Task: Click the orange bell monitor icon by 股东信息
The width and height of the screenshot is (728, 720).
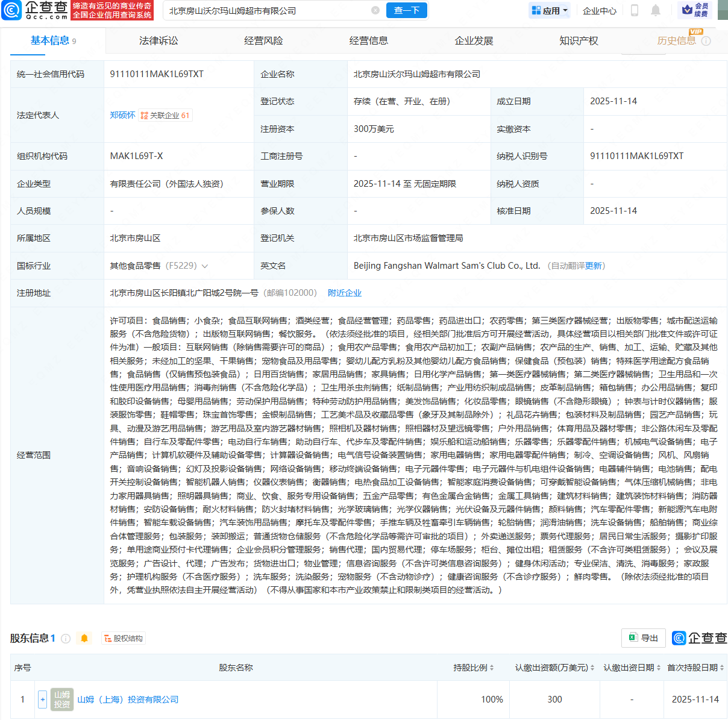Action: (84, 638)
